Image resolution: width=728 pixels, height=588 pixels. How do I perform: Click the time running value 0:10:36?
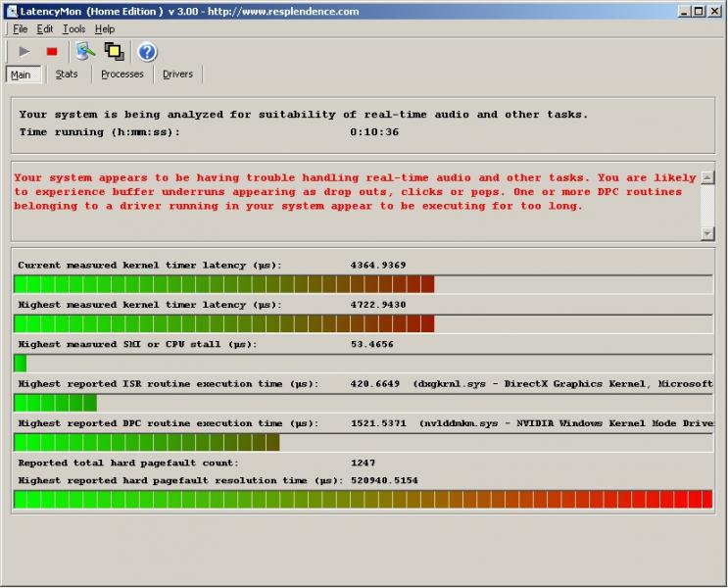[x=374, y=132]
